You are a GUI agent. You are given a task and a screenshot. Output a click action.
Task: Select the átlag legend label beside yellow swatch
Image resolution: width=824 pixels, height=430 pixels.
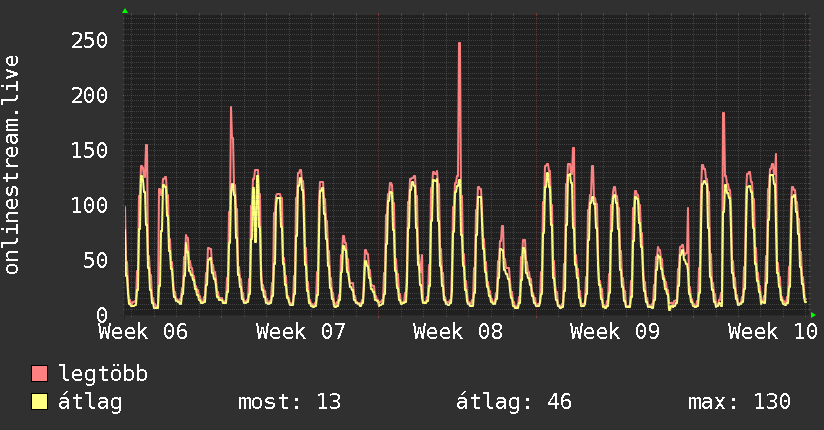tap(90, 402)
